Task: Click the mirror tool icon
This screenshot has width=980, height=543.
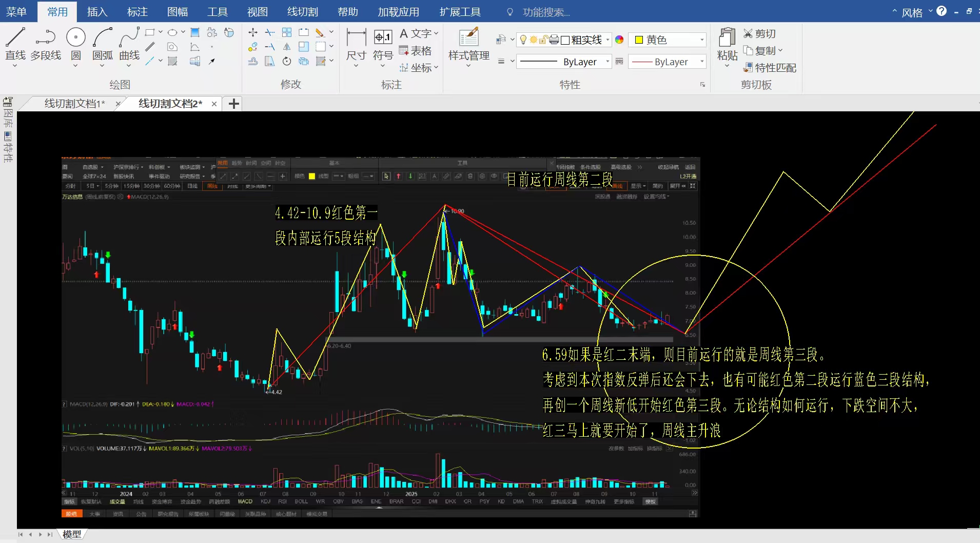Action: 287,47
